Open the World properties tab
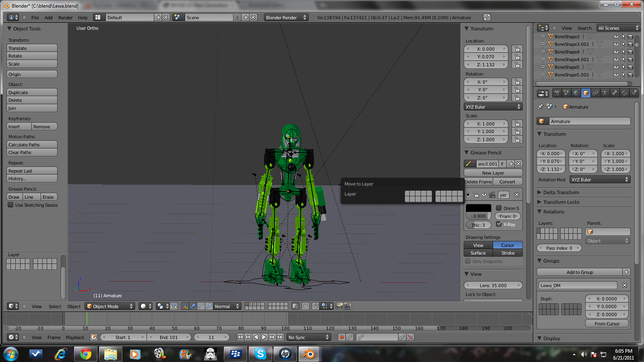 click(576, 93)
